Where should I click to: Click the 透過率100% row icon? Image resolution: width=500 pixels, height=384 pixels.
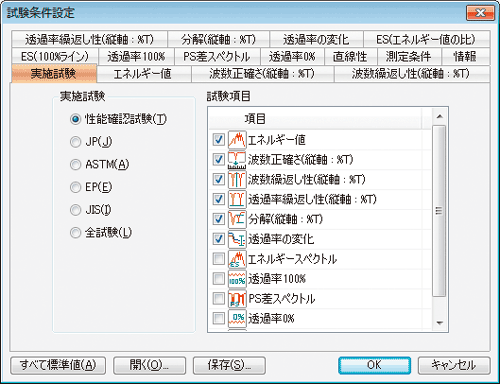(237, 279)
